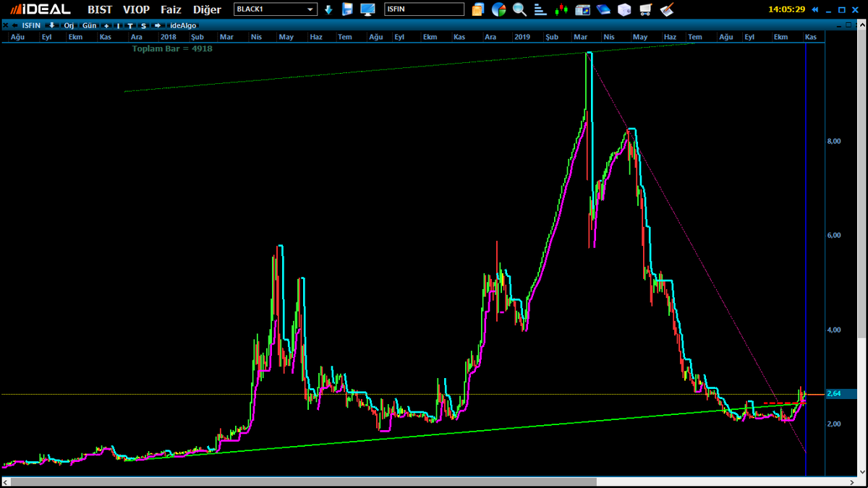Open the horizontal bars depth icon
The height and width of the screenshot is (488, 868).
[540, 9]
